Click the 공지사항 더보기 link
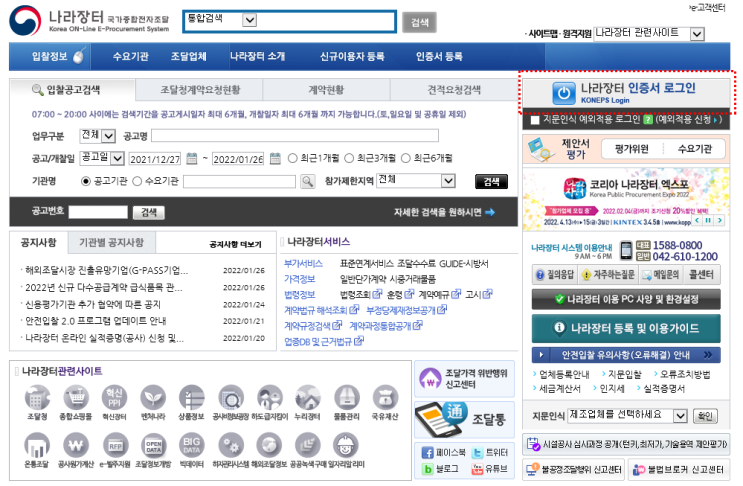This screenshot has width=743, height=486. coord(236,244)
